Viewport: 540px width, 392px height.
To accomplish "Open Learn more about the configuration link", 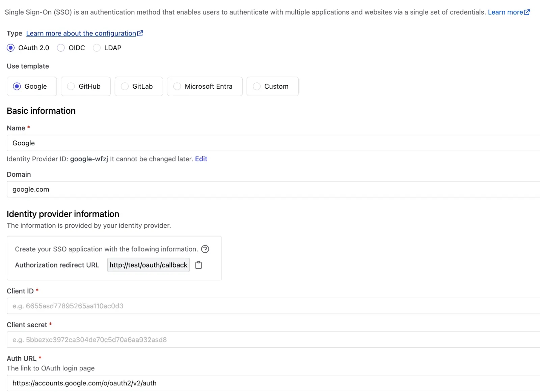I will coord(81,33).
